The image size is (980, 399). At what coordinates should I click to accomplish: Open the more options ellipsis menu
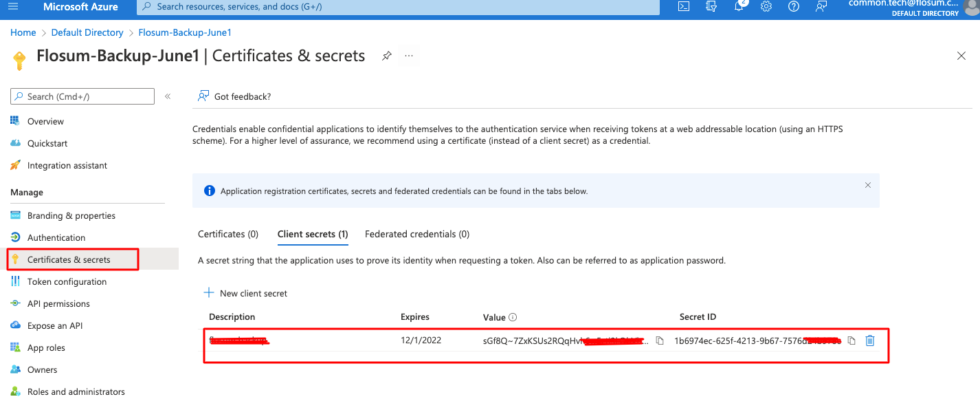[409, 56]
